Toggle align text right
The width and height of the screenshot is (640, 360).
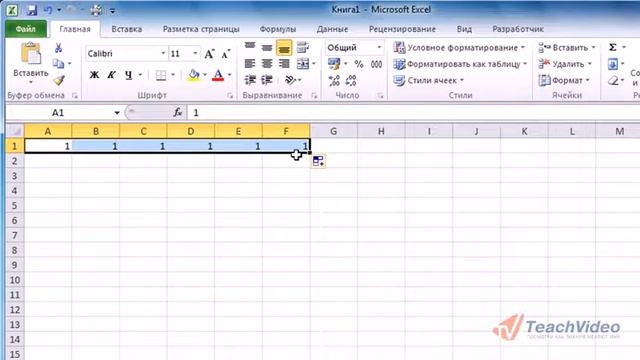[284, 63]
